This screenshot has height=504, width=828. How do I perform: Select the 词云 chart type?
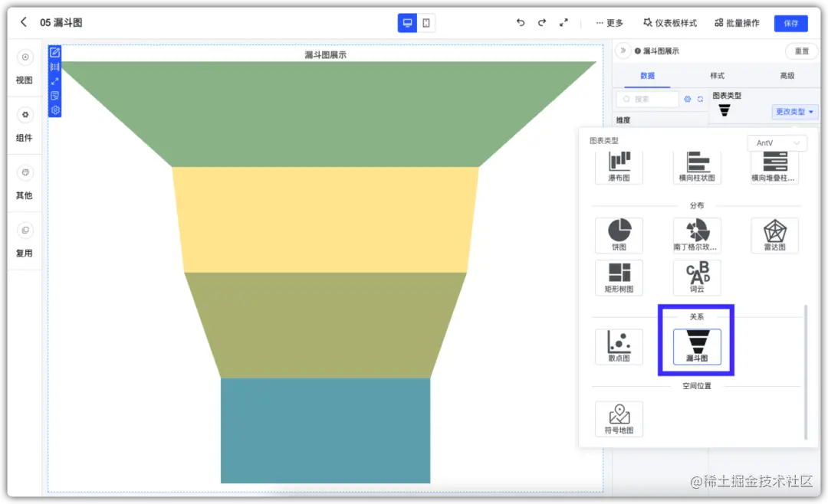[697, 277]
